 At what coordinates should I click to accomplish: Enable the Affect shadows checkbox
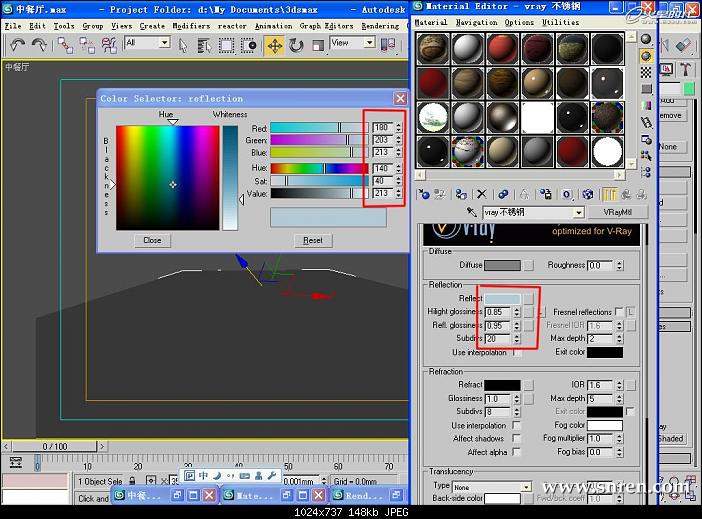(x=516, y=438)
